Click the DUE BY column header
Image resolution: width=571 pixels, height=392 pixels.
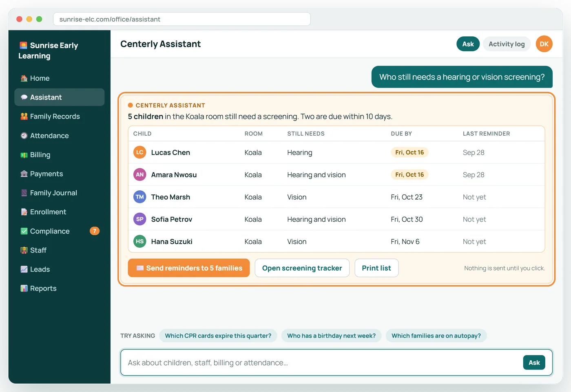point(401,134)
